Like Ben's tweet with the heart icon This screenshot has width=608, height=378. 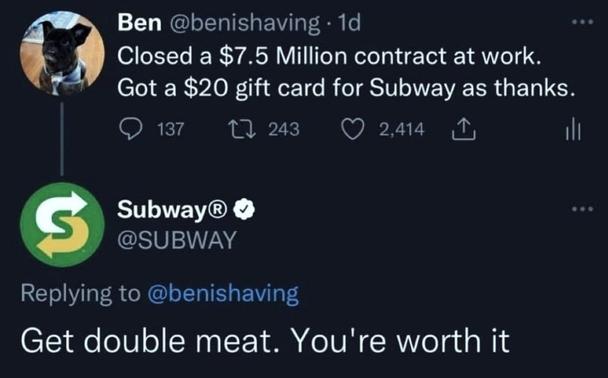click(352, 129)
